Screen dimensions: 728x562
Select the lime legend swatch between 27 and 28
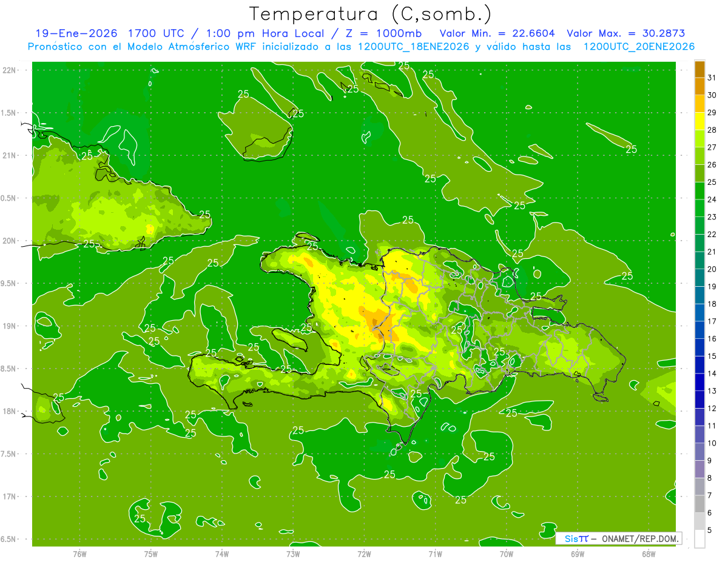[x=699, y=139]
